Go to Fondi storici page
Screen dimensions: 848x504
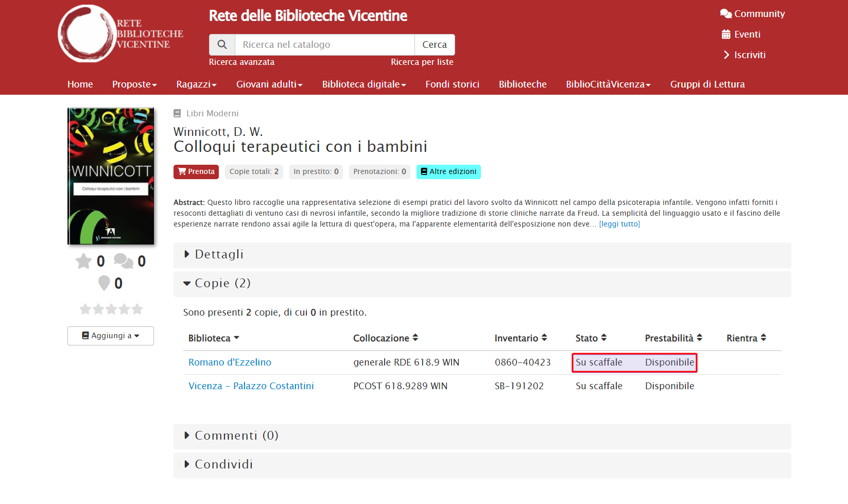(452, 84)
